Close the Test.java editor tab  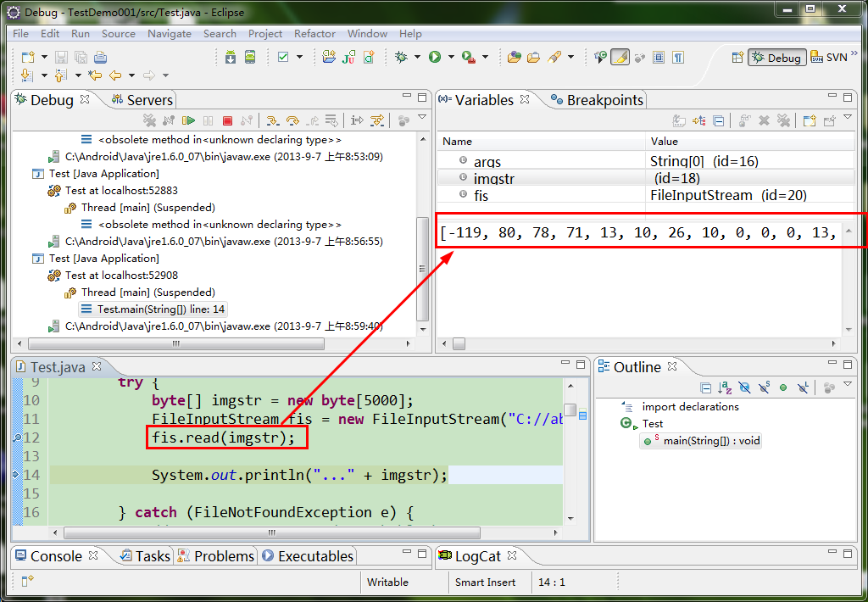point(97,366)
